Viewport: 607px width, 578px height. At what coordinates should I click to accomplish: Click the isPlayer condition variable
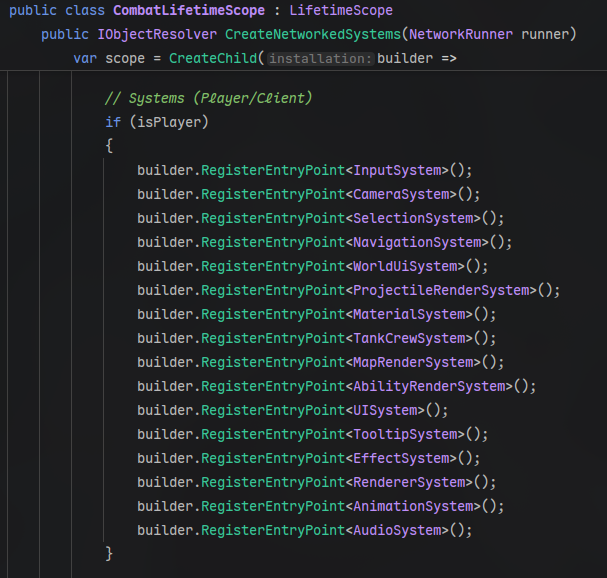pos(169,122)
